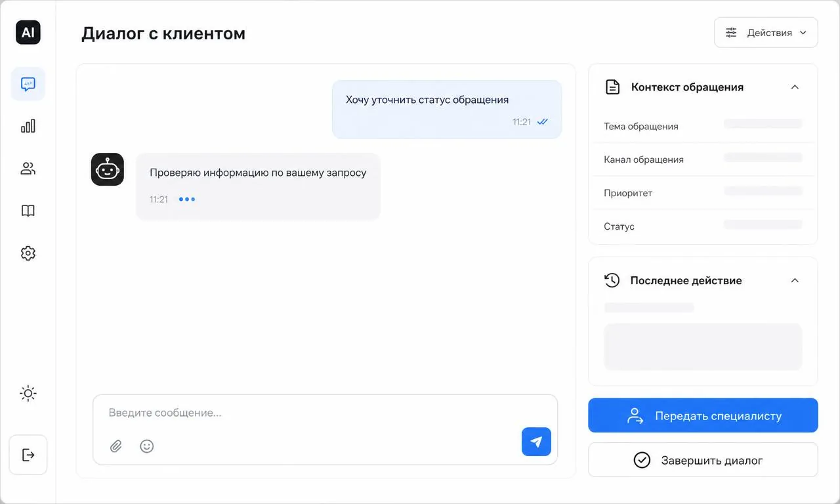Click the 11:21 timestamp in bot message
The image size is (840, 504).
[x=159, y=199]
